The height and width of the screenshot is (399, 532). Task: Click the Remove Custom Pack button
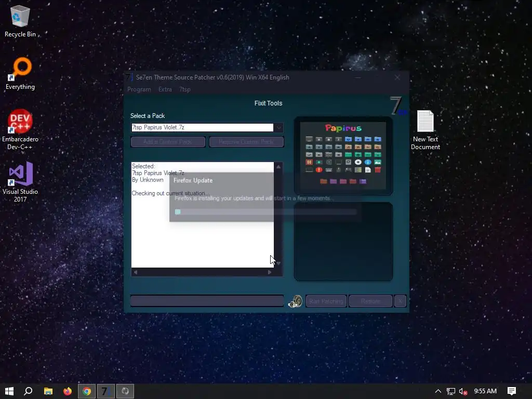coord(246,142)
